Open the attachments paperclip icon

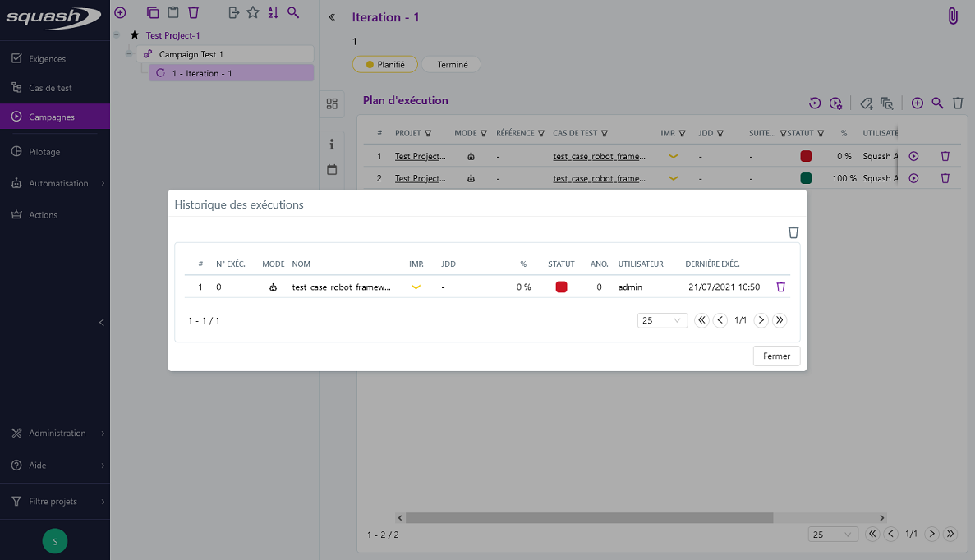click(953, 16)
